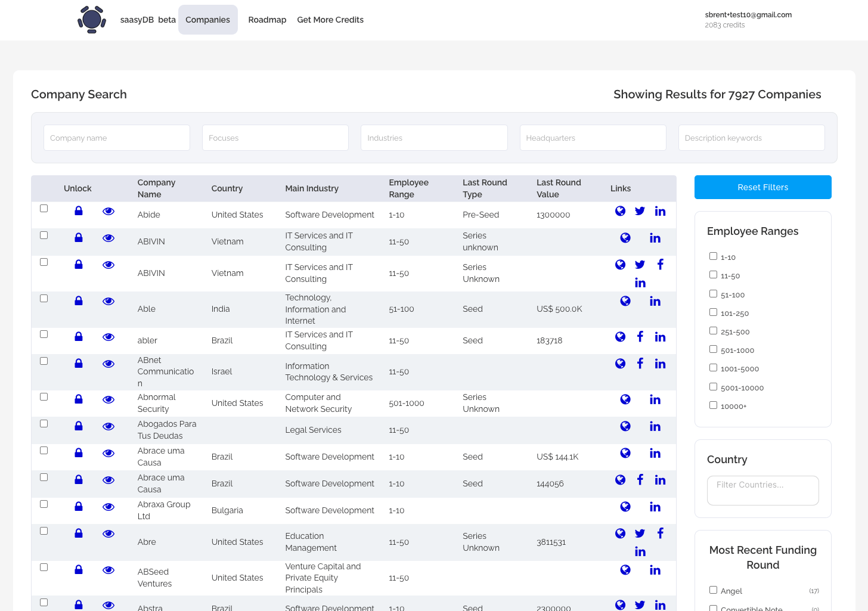Open Abre's Facebook link
Screen dimensions: 868x611
click(x=660, y=534)
